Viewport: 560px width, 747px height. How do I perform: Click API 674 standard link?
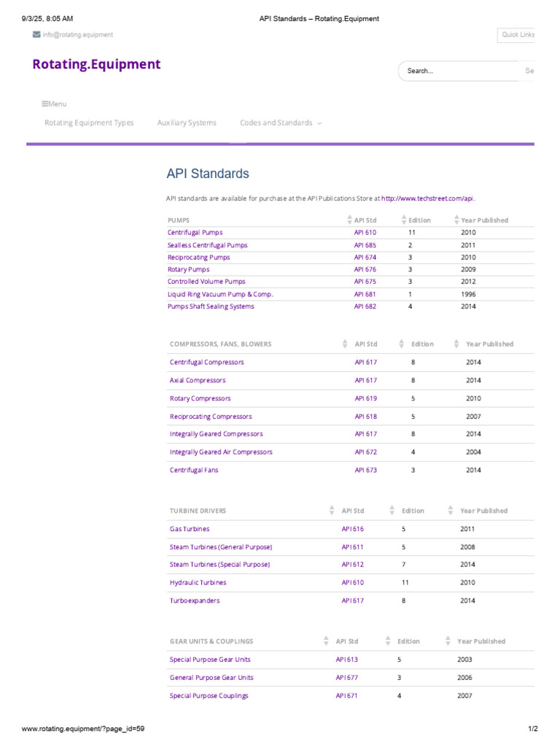click(365, 258)
